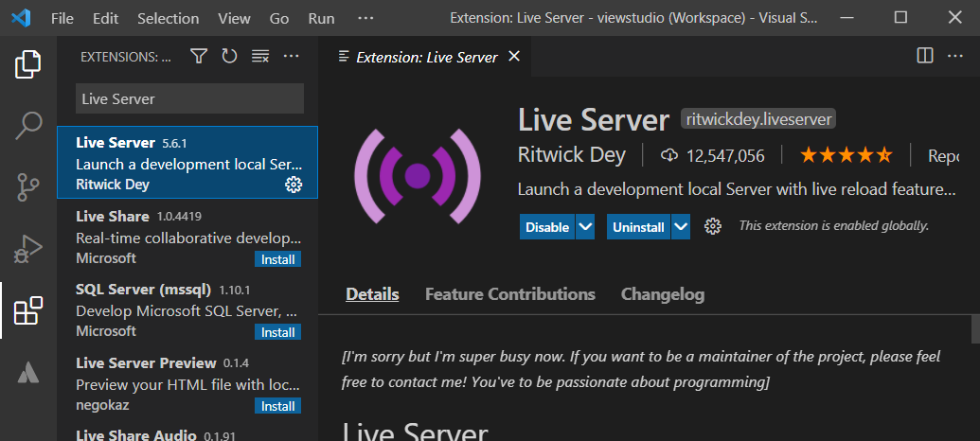Screen dimensions: 980x441
Task: Select Live Server Preview in list
Action: (x=187, y=383)
